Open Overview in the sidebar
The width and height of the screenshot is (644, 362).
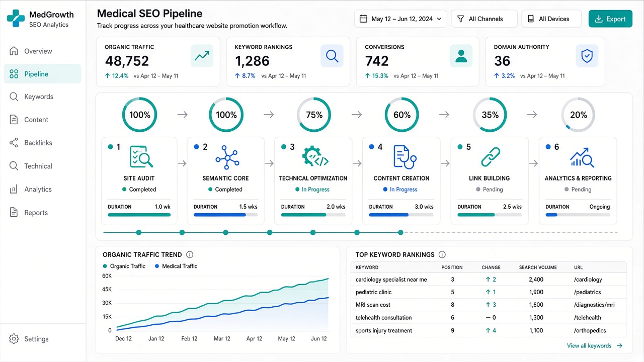coord(42,51)
